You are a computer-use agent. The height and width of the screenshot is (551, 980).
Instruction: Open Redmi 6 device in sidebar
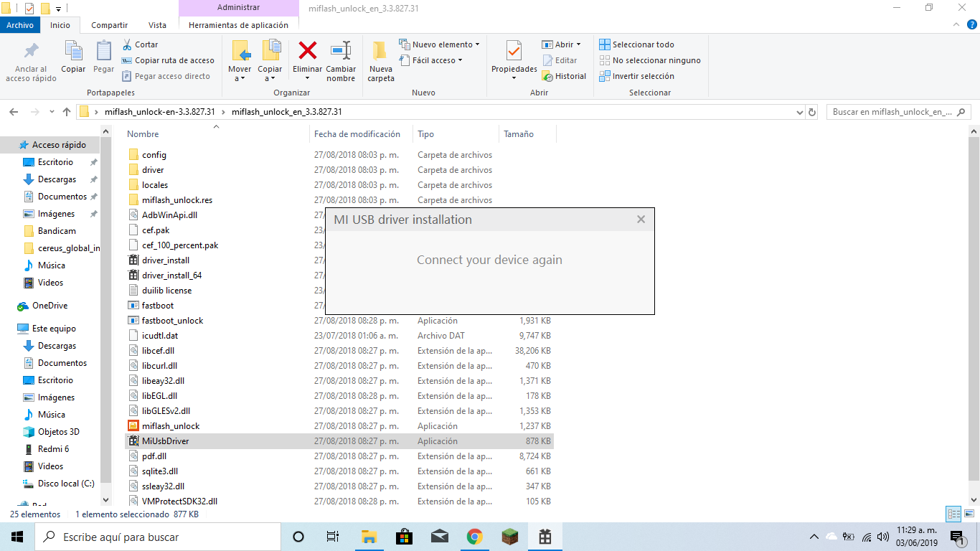point(53,449)
